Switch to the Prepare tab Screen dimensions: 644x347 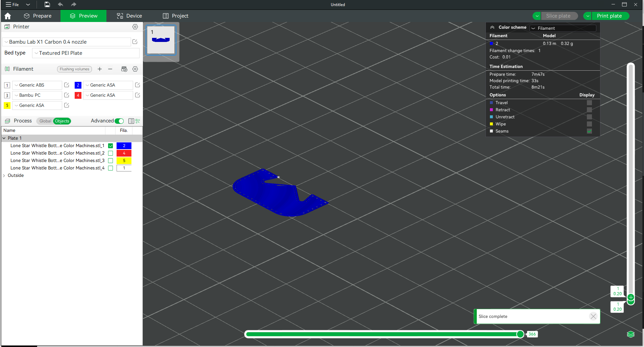[x=38, y=16]
